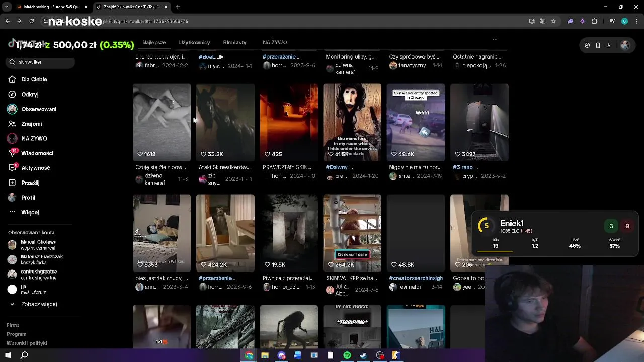Image resolution: width=644 pixels, height=362 pixels.
Task: Open File Explorer from the taskbar
Action: tap(265, 355)
